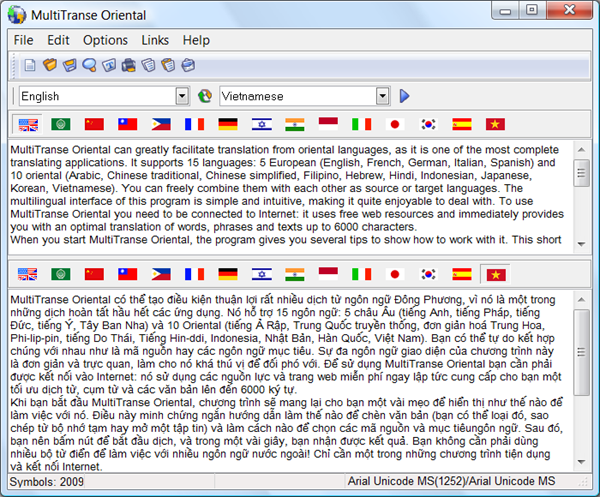This screenshot has width=600, height=497.
Task: Select Japan flag as source language
Action: point(395,124)
